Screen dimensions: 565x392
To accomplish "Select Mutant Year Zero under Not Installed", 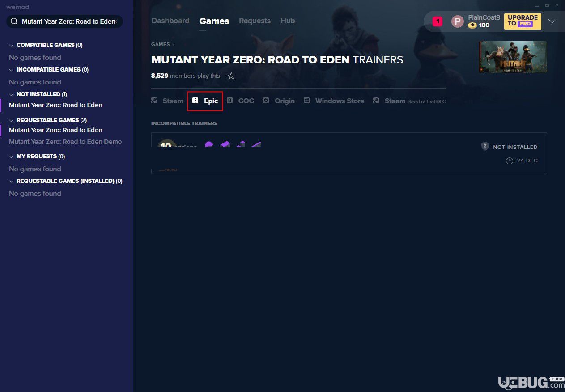I will [x=56, y=105].
